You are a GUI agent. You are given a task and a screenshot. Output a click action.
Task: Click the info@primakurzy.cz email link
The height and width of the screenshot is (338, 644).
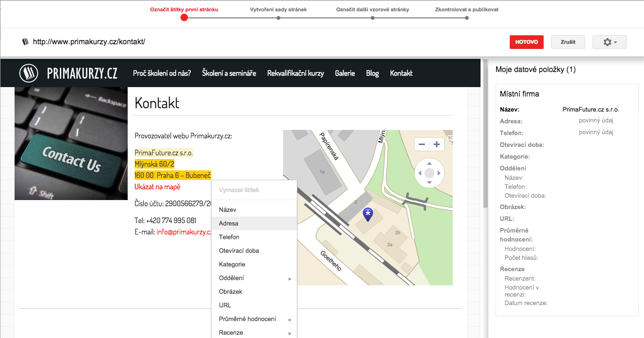[x=184, y=232]
